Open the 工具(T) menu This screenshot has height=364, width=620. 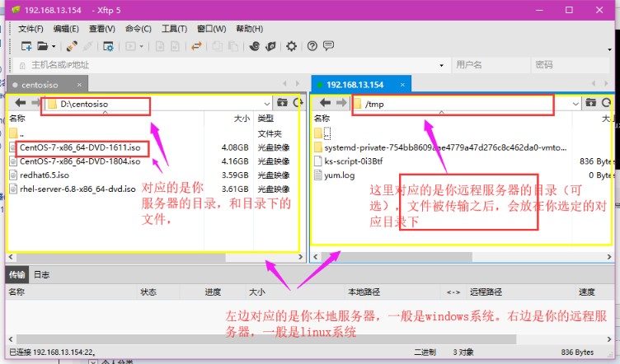tap(175, 29)
